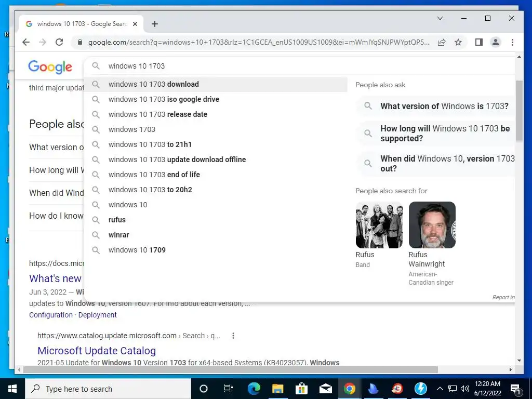This screenshot has width=532, height=399.
Task: Open Cortana circle icon on taskbar
Action: coord(203,389)
